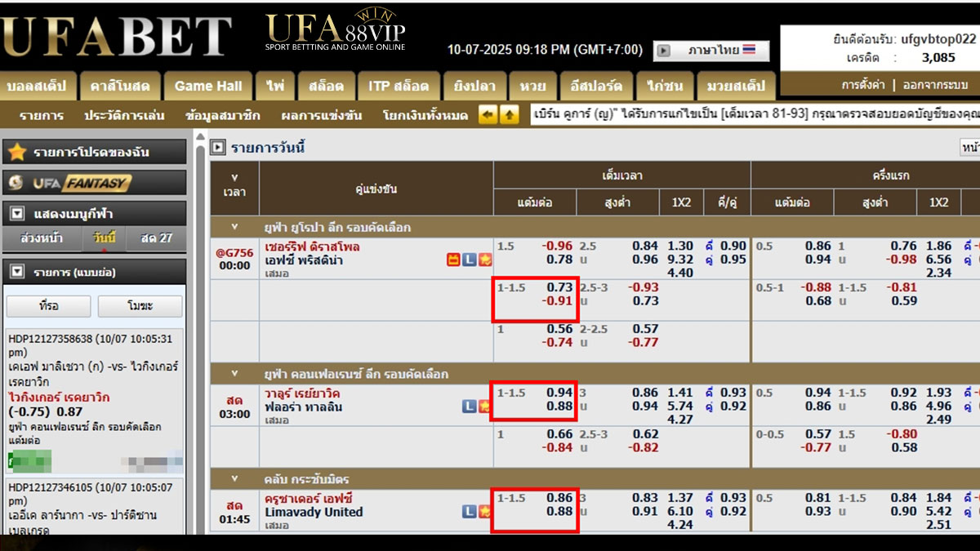Select สด 27 live tab

click(x=156, y=238)
